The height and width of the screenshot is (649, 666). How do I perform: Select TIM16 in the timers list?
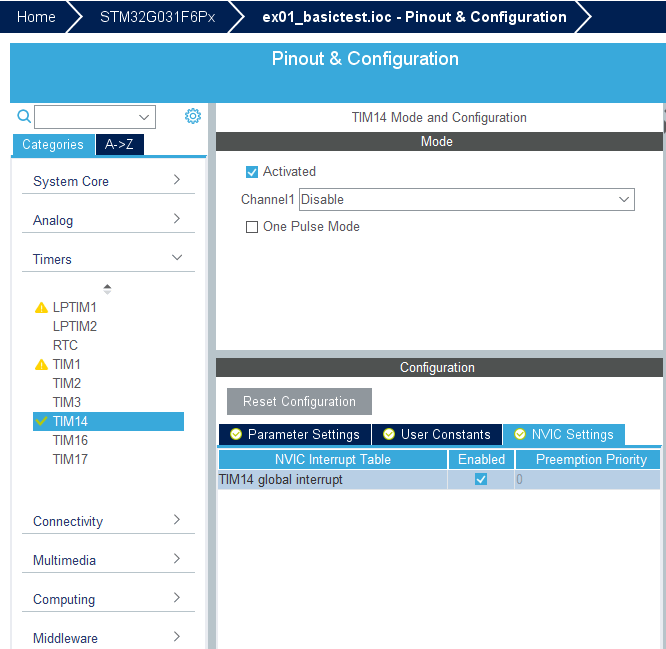tap(70, 440)
